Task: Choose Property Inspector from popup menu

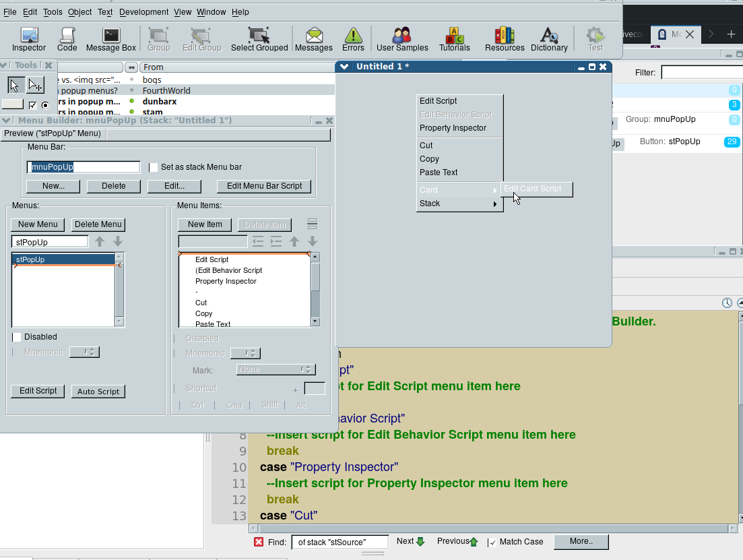Action: pyautogui.click(x=453, y=128)
